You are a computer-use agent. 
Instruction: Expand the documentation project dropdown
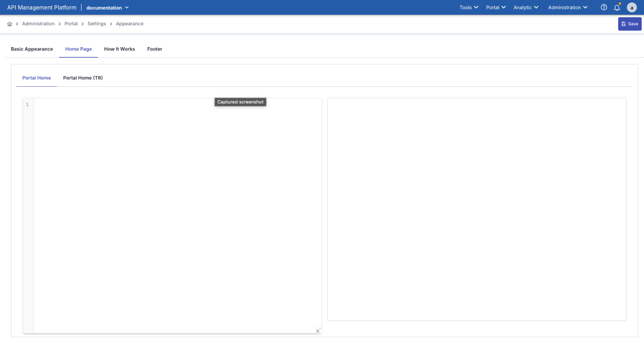tap(108, 8)
